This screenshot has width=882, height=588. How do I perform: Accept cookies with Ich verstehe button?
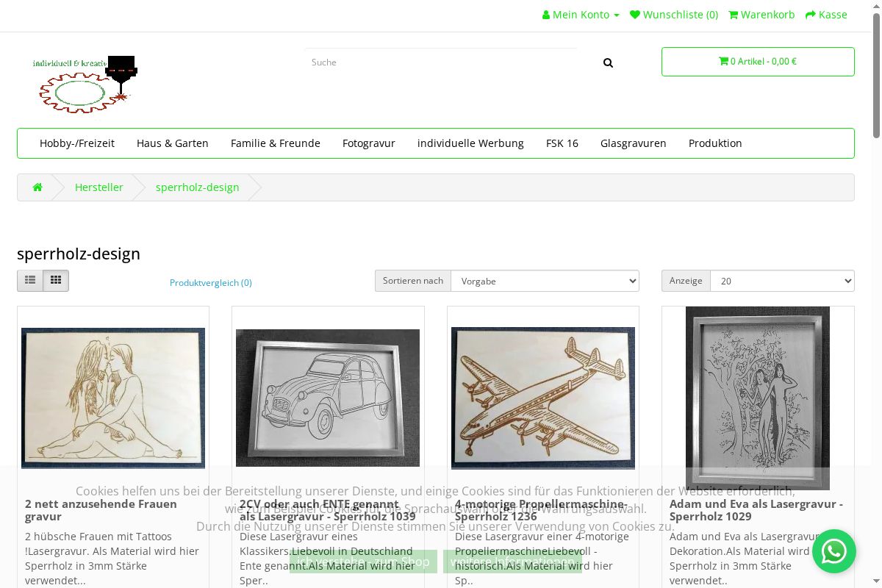coord(363,562)
